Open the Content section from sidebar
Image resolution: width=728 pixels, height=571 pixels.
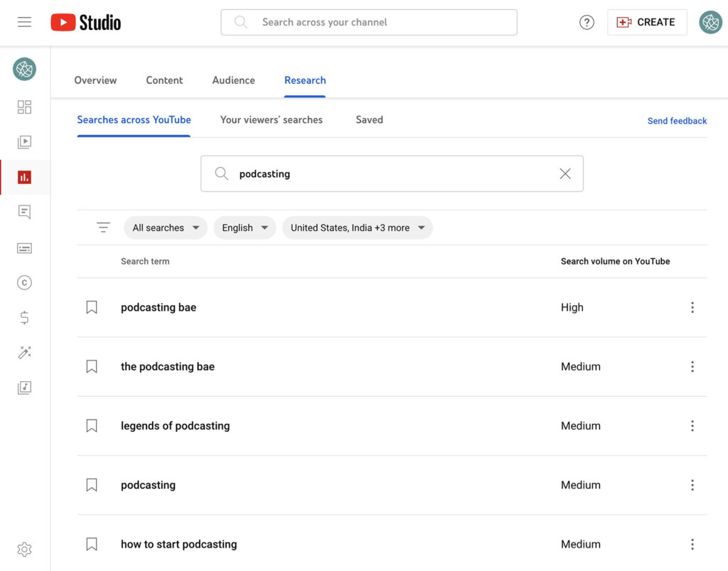(x=24, y=142)
